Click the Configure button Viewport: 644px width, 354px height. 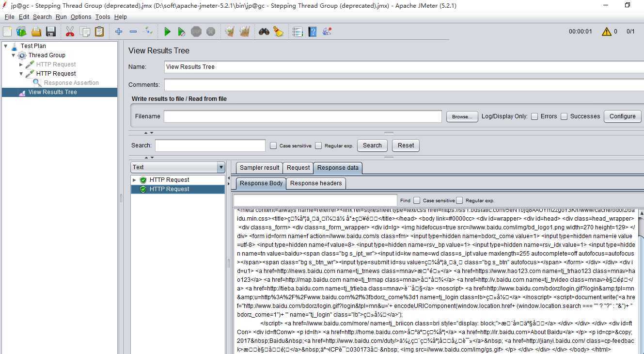coord(622,116)
